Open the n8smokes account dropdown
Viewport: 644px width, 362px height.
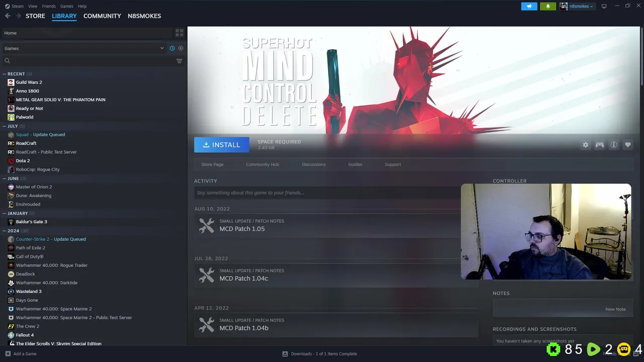click(x=577, y=6)
